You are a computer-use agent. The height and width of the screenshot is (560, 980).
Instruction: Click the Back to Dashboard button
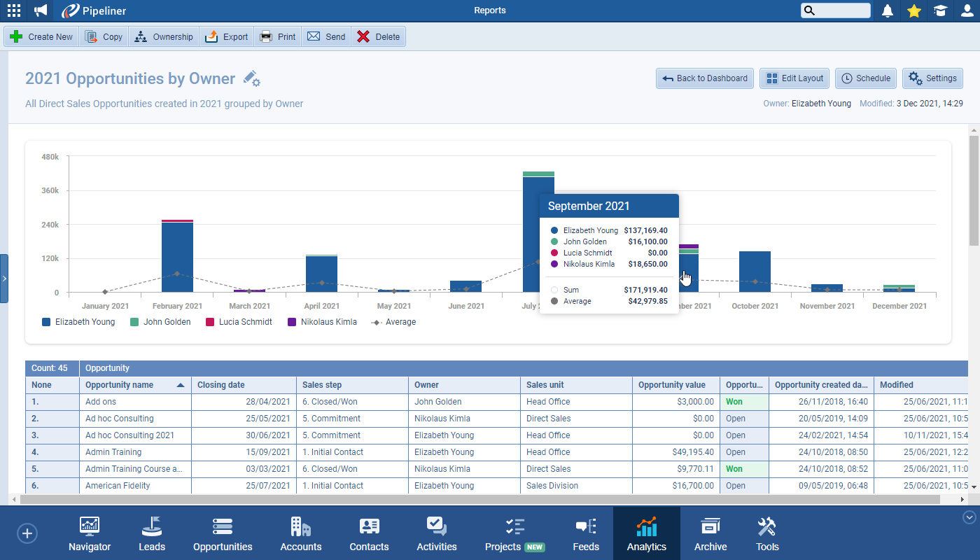704,78
